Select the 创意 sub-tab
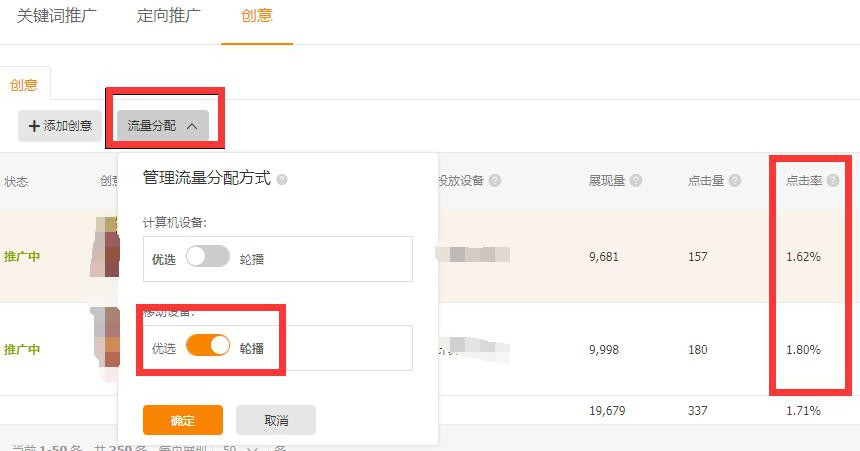860x451 pixels. point(24,85)
